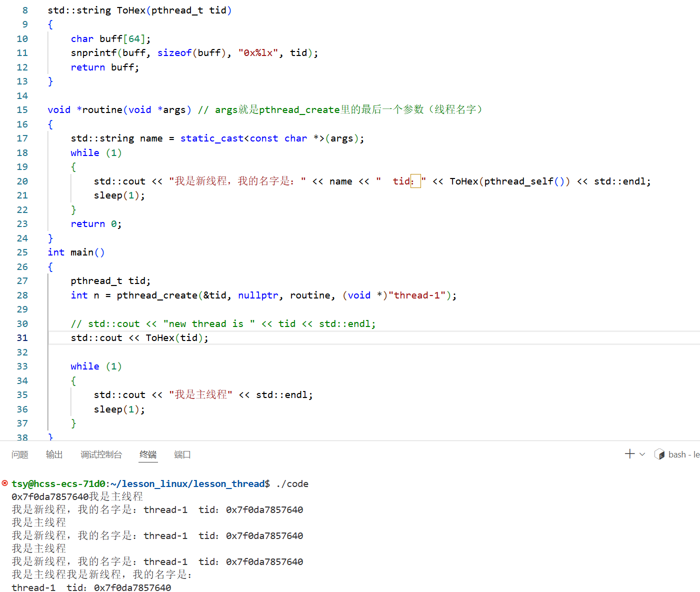The height and width of the screenshot is (592, 700).
Task: Open the 调试控制台 tab
Action: coord(101,454)
